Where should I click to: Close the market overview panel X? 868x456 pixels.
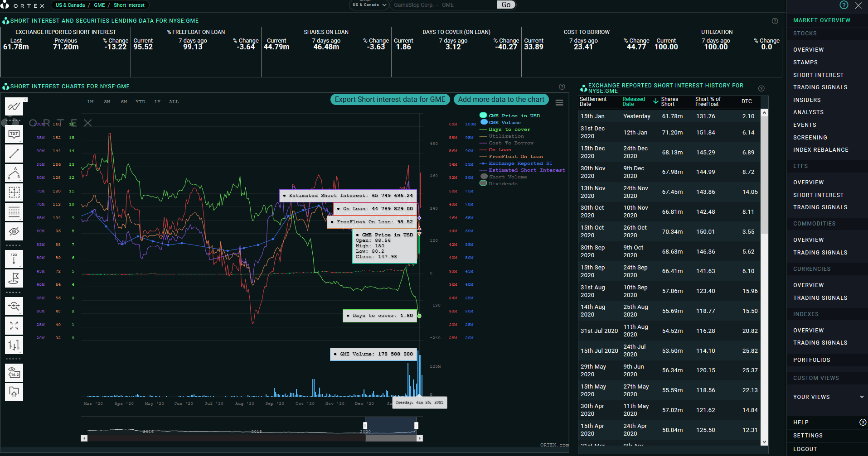tap(858, 5)
